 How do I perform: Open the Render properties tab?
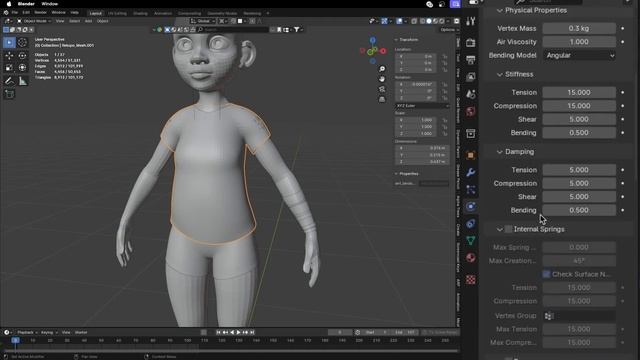pos(471,43)
